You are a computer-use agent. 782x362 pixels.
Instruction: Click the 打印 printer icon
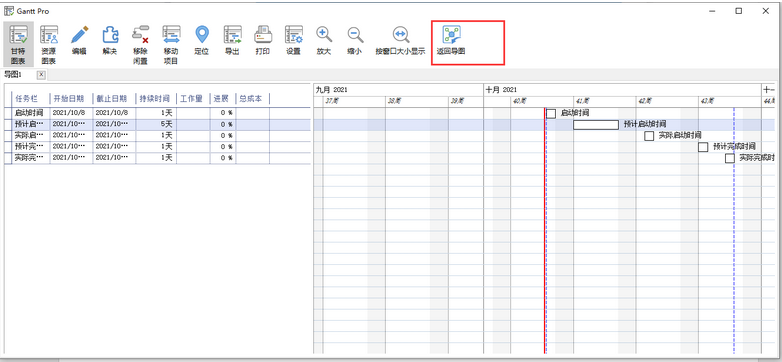click(263, 40)
